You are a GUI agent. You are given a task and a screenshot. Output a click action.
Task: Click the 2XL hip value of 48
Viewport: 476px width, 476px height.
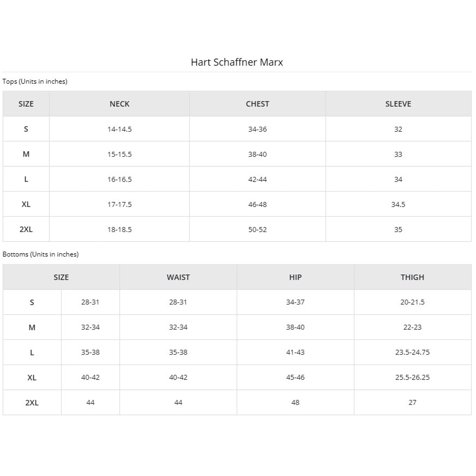pos(295,403)
